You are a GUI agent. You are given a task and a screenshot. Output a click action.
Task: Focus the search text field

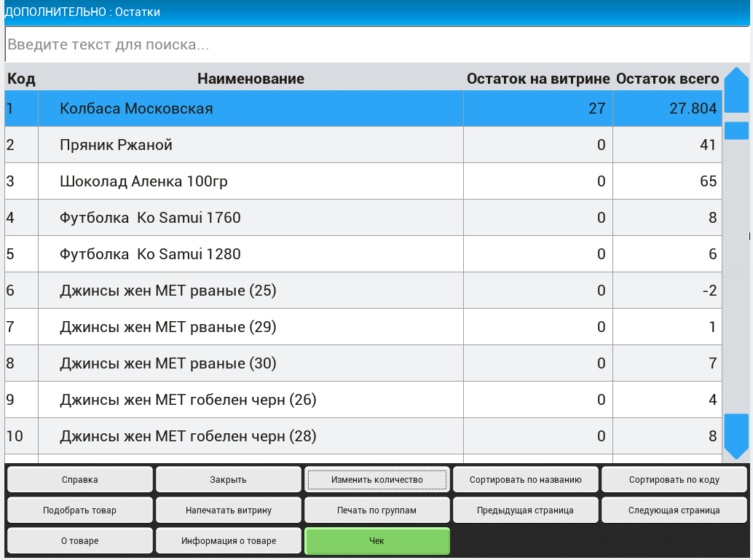[x=377, y=44]
